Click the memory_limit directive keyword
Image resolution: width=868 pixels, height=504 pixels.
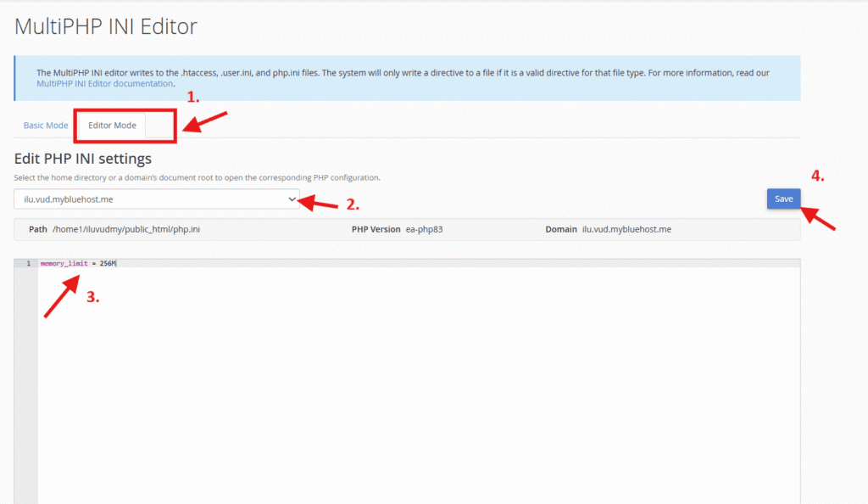pyautogui.click(x=64, y=264)
